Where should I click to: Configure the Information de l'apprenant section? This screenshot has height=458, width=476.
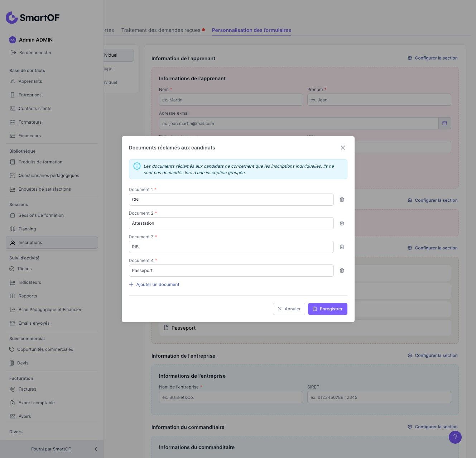433,58
